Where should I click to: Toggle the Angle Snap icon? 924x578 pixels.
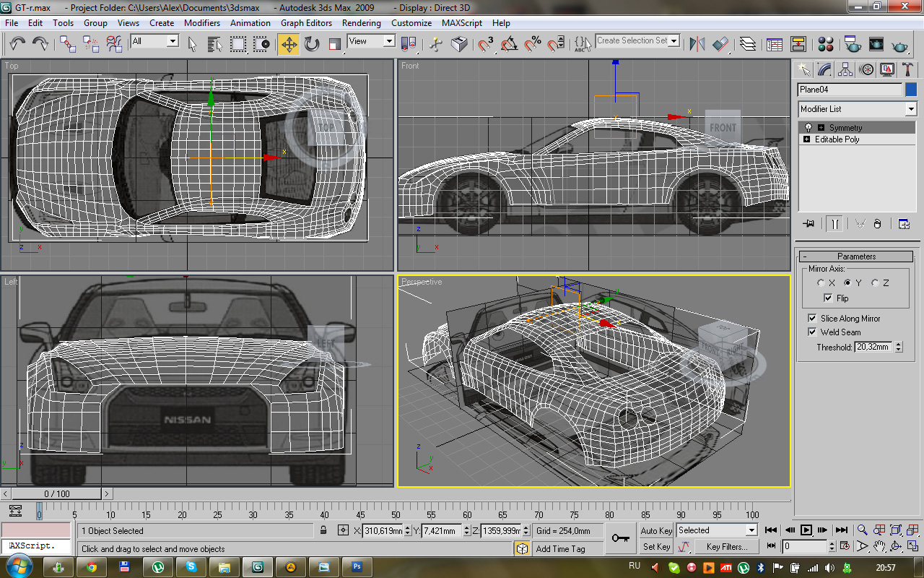[x=509, y=45]
